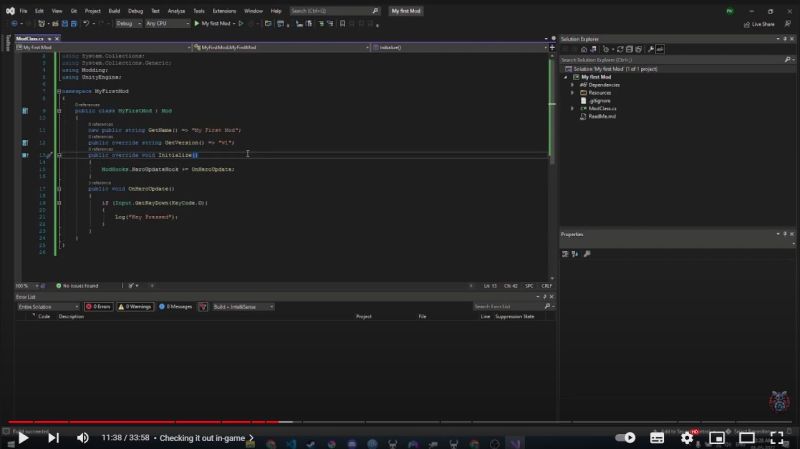800x449 pixels.
Task: Open the Debug configuration dropdown
Action: (128, 23)
